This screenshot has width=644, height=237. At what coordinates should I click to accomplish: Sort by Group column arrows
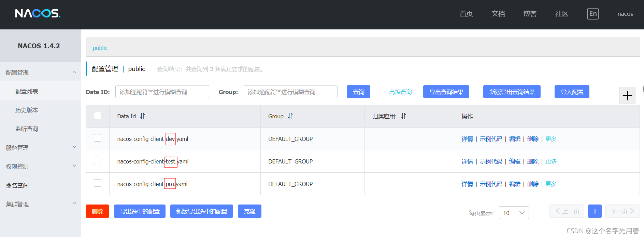click(290, 116)
